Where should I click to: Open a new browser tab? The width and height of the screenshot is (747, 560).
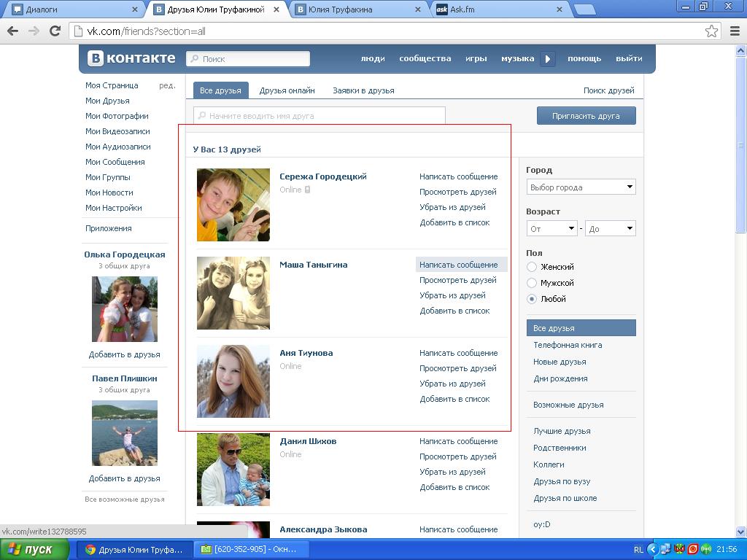tap(585, 9)
